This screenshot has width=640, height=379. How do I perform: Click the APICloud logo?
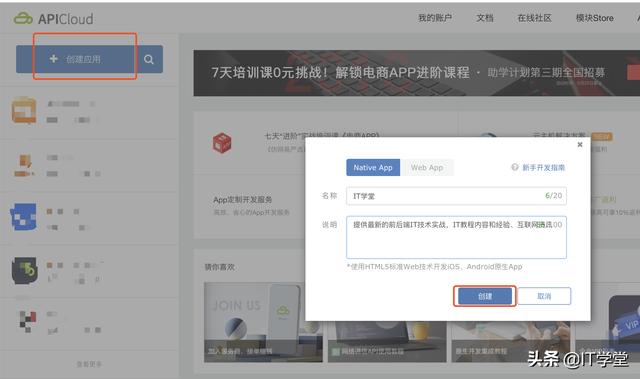(x=53, y=18)
